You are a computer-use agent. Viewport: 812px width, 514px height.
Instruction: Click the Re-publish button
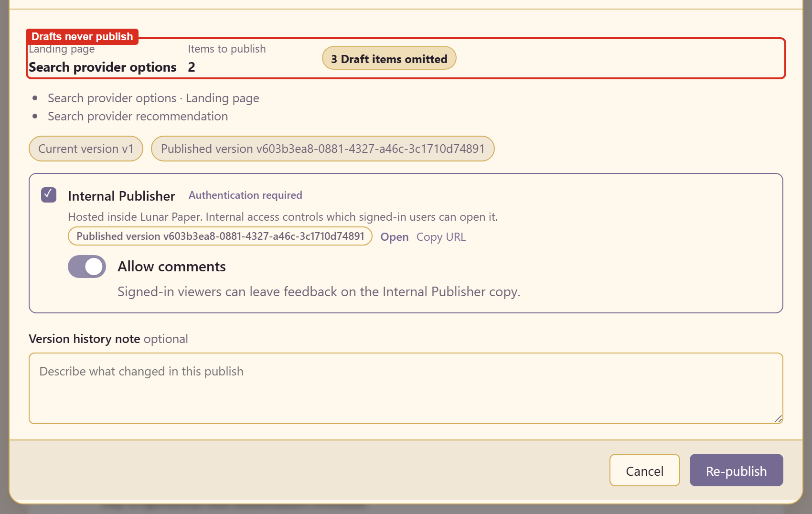tap(736, 470)
